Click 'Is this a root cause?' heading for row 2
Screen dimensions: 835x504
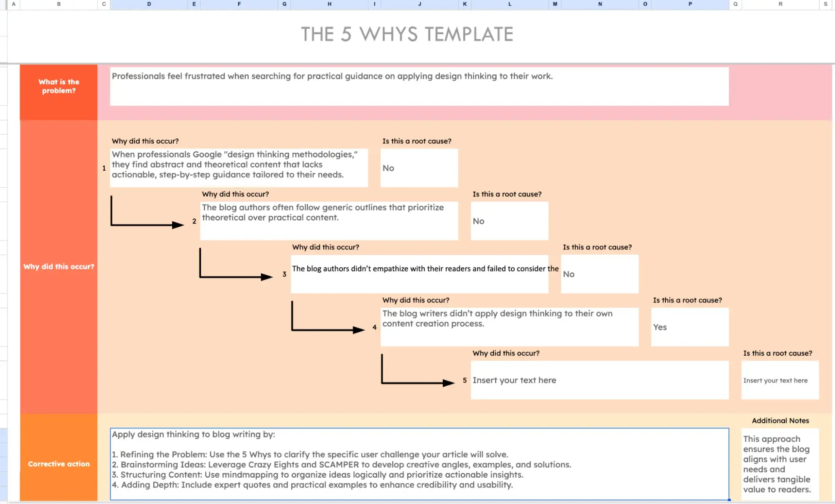507,194
